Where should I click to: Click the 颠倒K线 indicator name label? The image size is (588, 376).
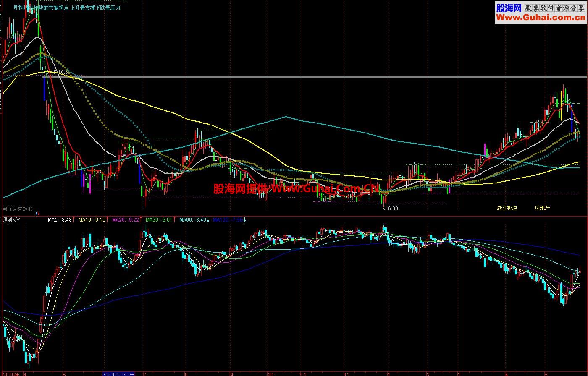pos(11,219)
